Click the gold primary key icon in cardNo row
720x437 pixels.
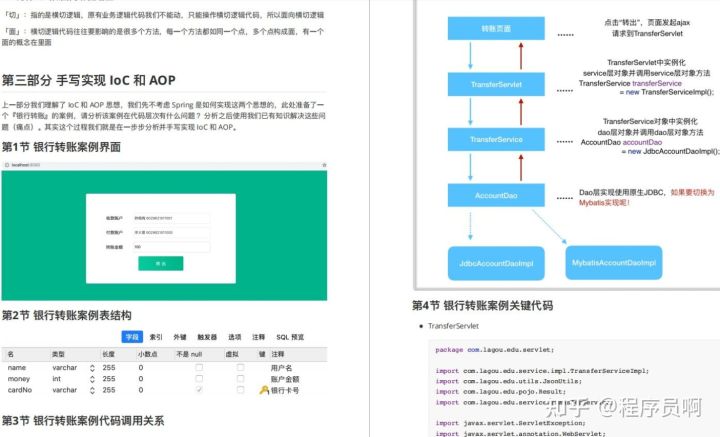tap(264, 390)
